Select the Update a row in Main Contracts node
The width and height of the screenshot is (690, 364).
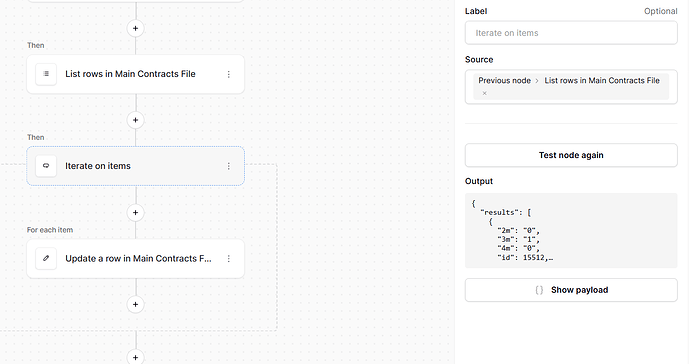(x=136, y=258)
